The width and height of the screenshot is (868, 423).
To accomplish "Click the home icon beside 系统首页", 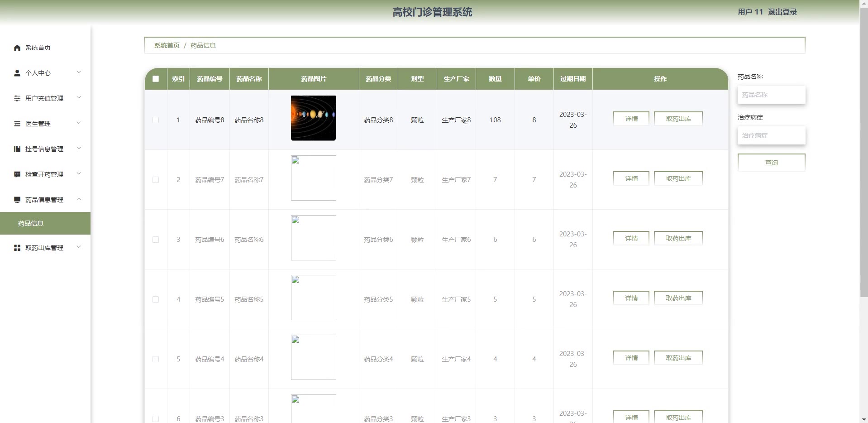I will click(x=17, y=48).
